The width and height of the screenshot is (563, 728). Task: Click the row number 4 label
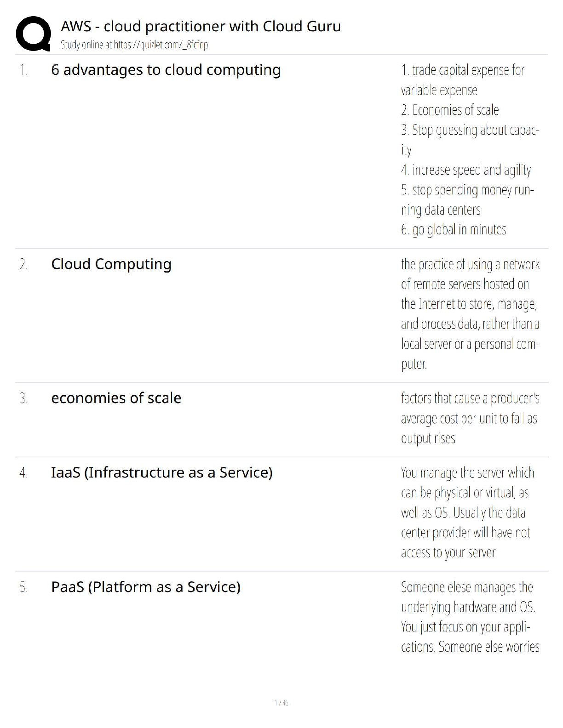click(x=23, y=473)
